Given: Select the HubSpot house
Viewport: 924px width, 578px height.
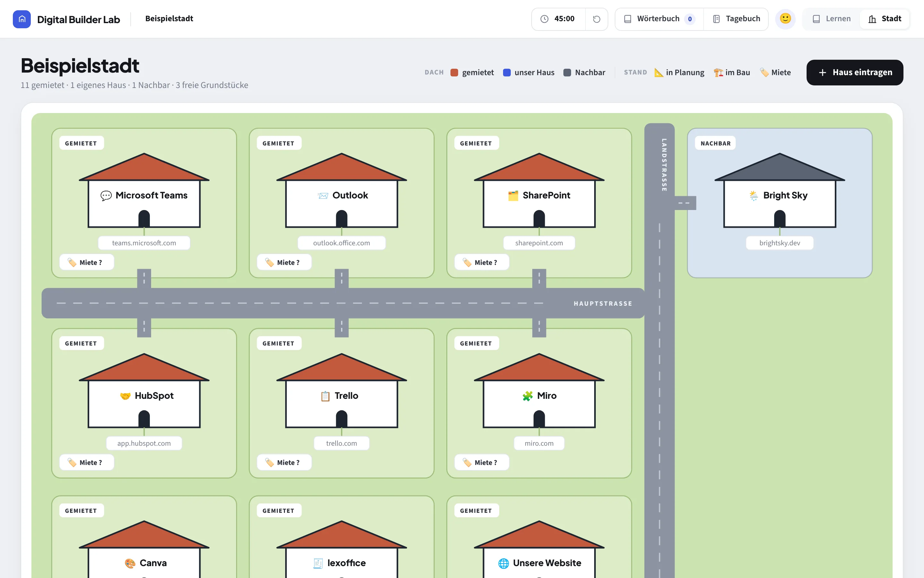Looking at the screenshot, I should point(144,391).
